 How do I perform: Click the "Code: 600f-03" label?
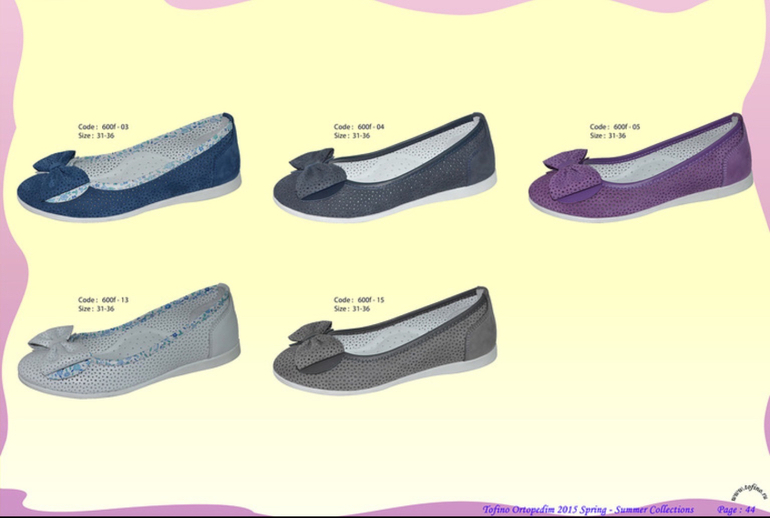coord(103,127)
